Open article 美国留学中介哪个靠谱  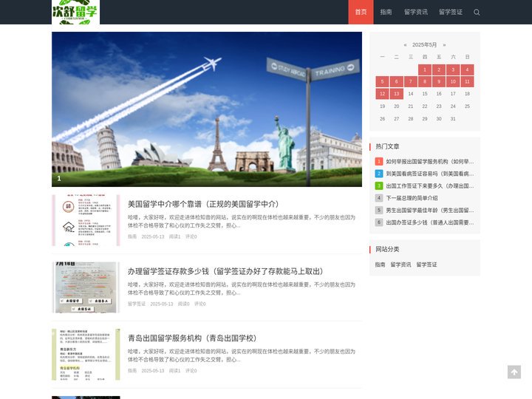tap(203, 204)
